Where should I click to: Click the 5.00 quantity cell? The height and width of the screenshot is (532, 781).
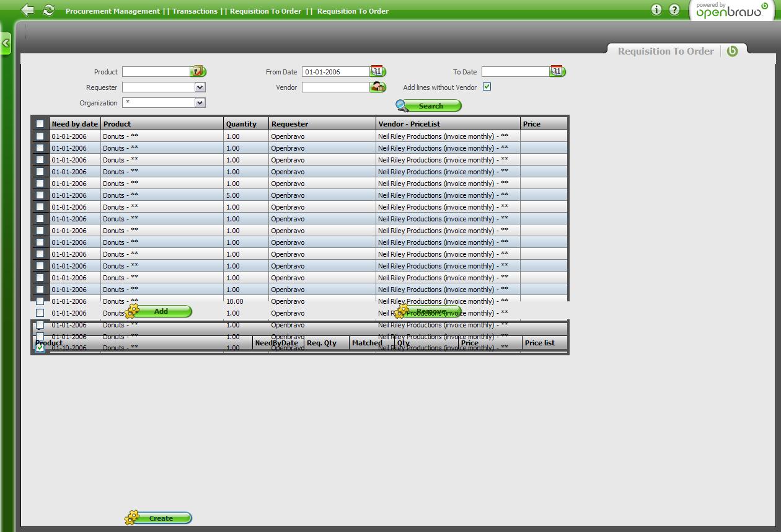[x=246, y=195]
